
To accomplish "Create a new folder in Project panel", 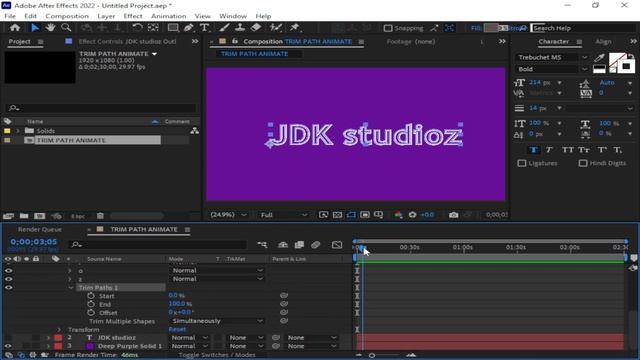I will tap(24, 216).
